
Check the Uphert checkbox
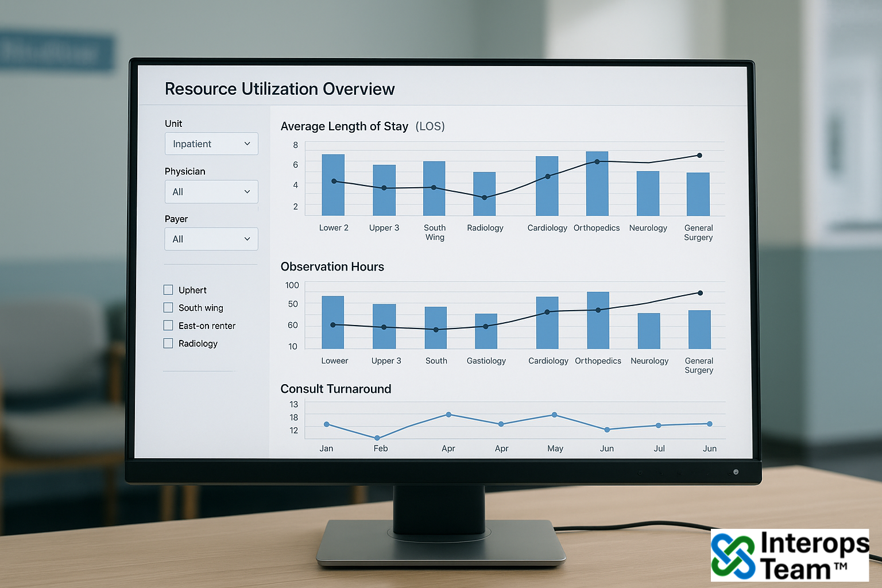pos(168,290)
